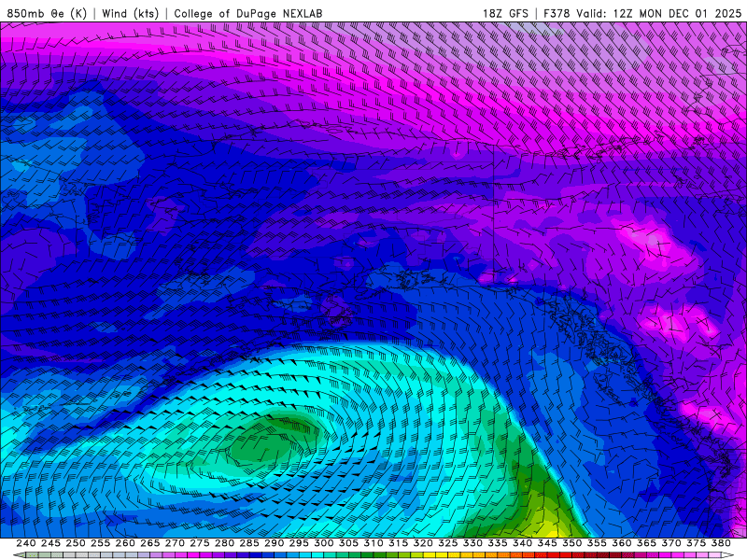
Task: Click the 370 value on the color scale
Action: [670, 543]
